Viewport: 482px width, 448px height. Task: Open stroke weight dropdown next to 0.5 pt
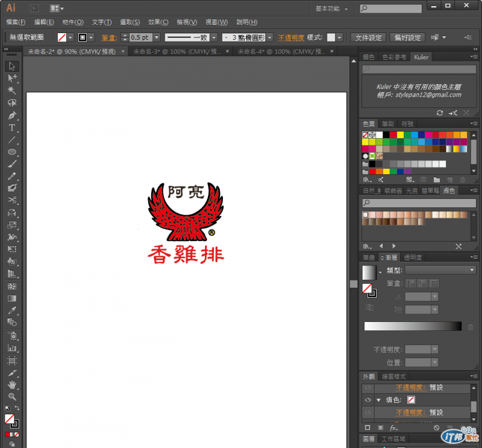tap(157, 37)
